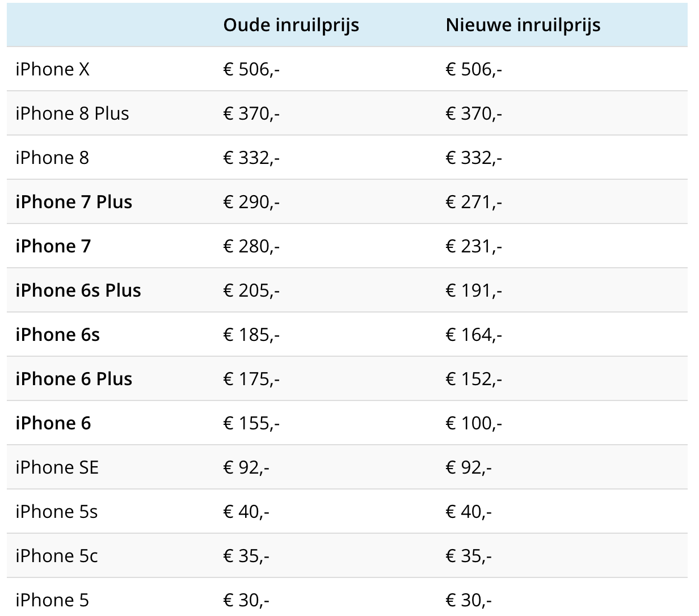Image resolution: width=699 pixels, height=616 pixels.
Task: Select the bold iPhone 7 Plus label
Action: click(x=74, y=202)
